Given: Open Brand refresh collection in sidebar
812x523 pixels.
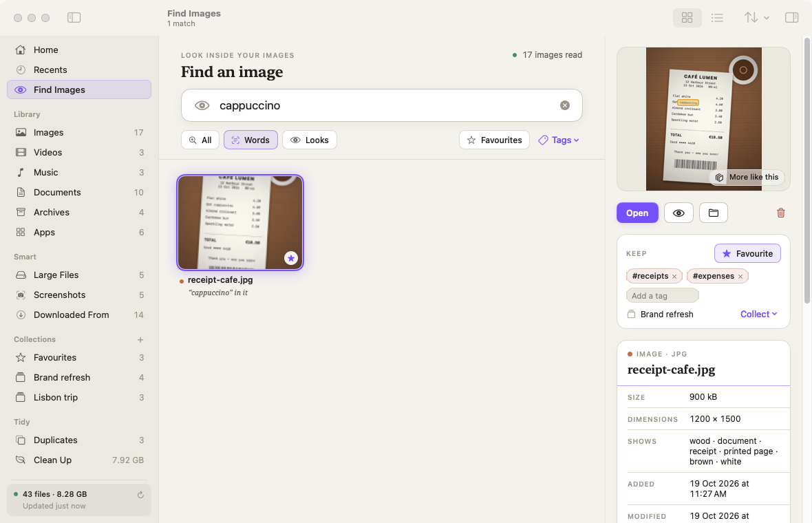Looking at the screenshot, I should (79, 378).
